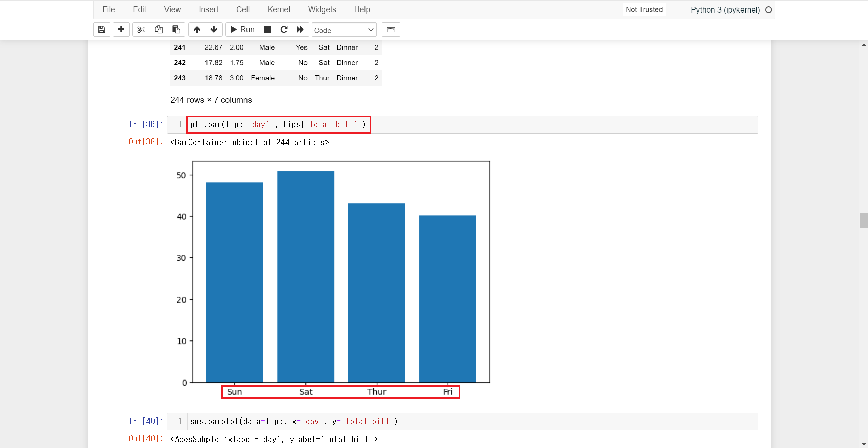Viewport: 868px width, 448px height.
Task: Open the Kernel menu
Action: pos(278,9)
